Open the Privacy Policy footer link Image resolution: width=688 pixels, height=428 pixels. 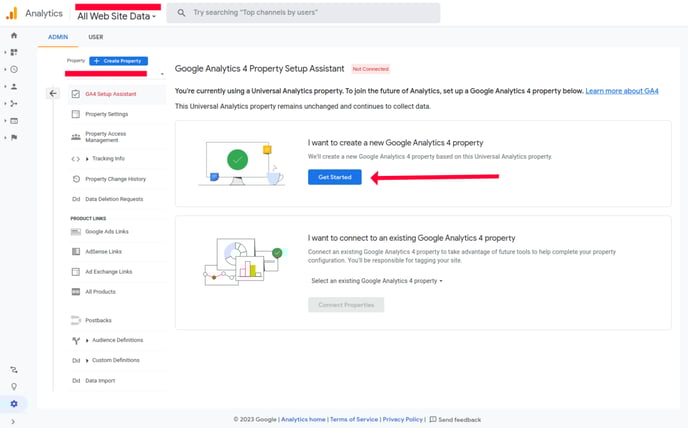tap(402, 419)
